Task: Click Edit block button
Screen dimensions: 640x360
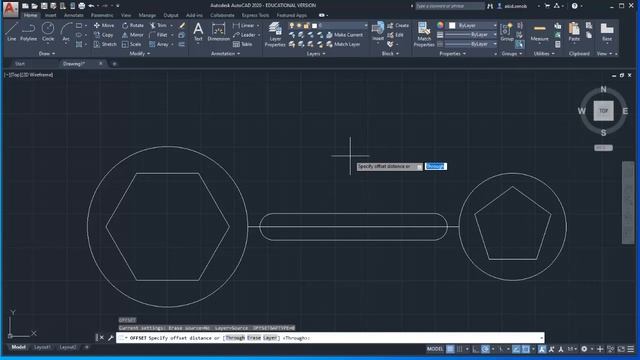Action: point(396,35)
